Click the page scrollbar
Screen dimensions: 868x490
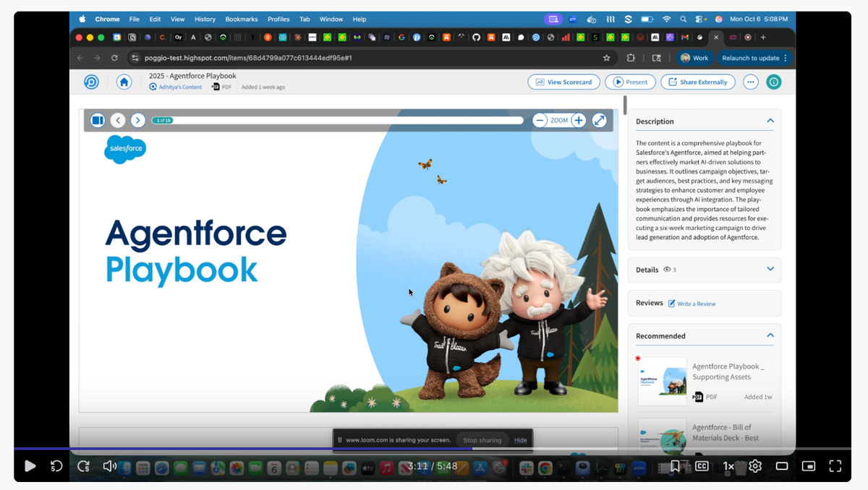click(x=625, y=106)
